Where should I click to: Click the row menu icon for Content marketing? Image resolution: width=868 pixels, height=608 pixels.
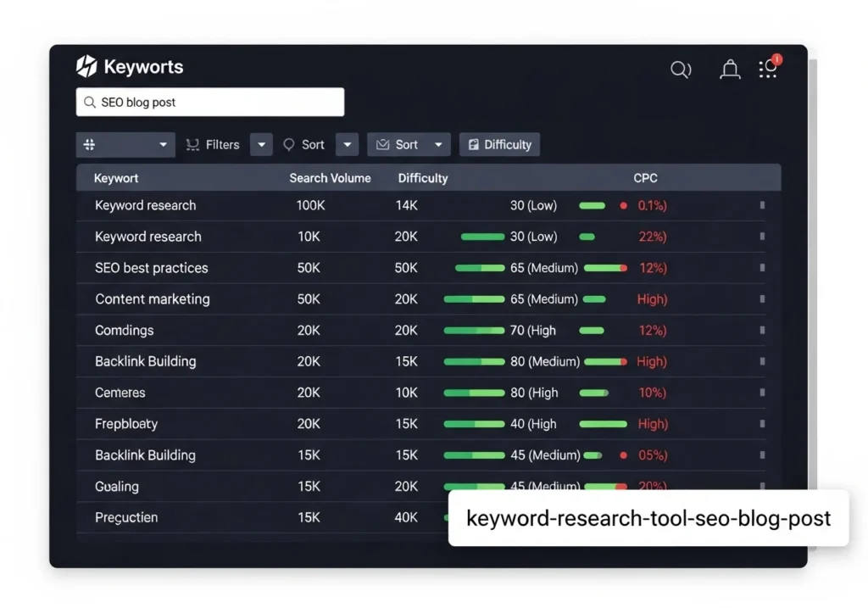click(762, 299)
